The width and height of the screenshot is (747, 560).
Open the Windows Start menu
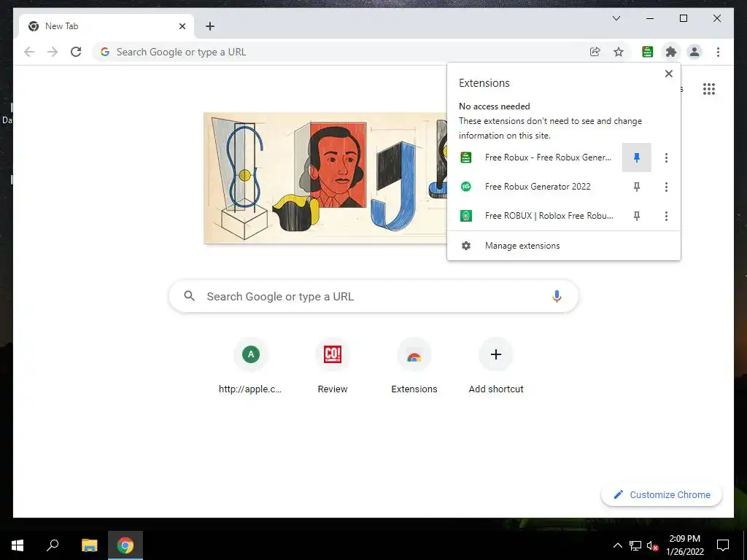18,545
